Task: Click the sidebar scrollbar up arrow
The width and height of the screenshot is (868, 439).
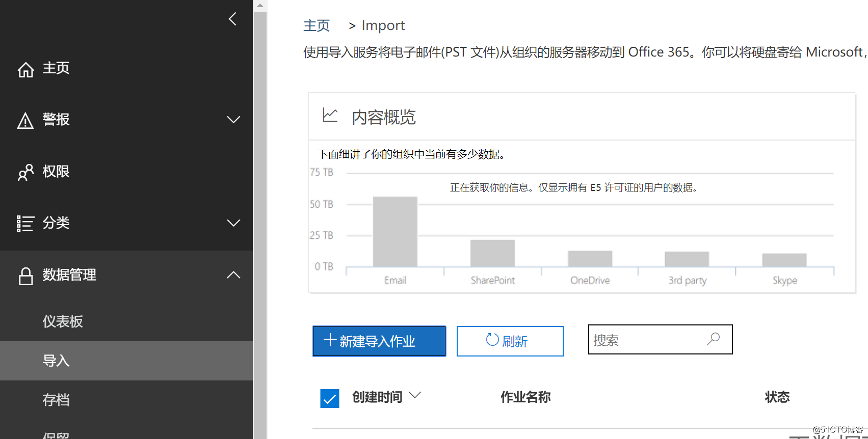Action: pyautogui.click(x=260, y=6)
